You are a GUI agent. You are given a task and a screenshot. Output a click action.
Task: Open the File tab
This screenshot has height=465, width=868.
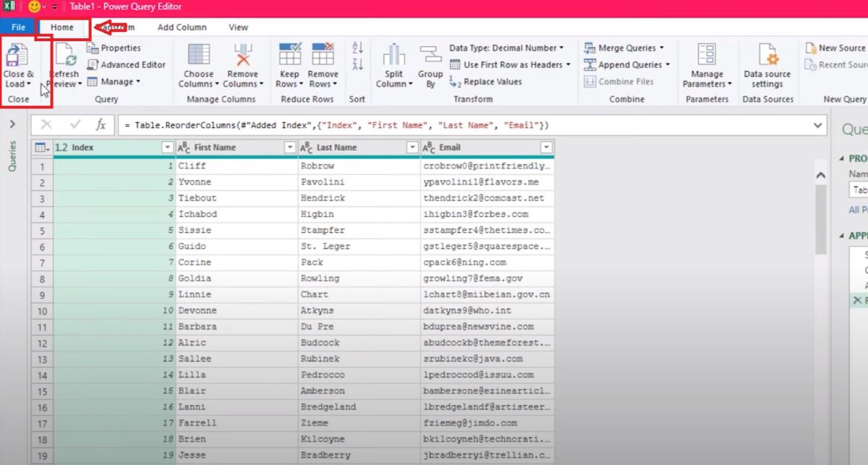pos(18,27)
